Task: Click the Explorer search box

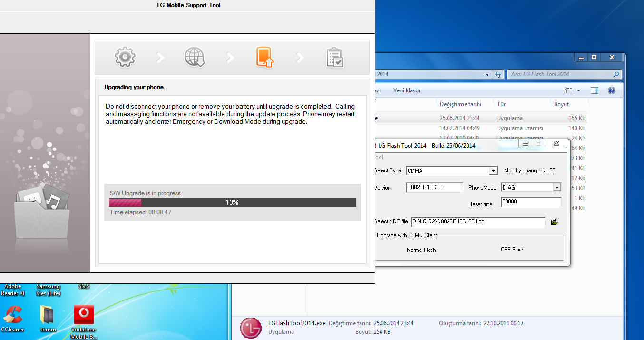Action: (565, 74)
